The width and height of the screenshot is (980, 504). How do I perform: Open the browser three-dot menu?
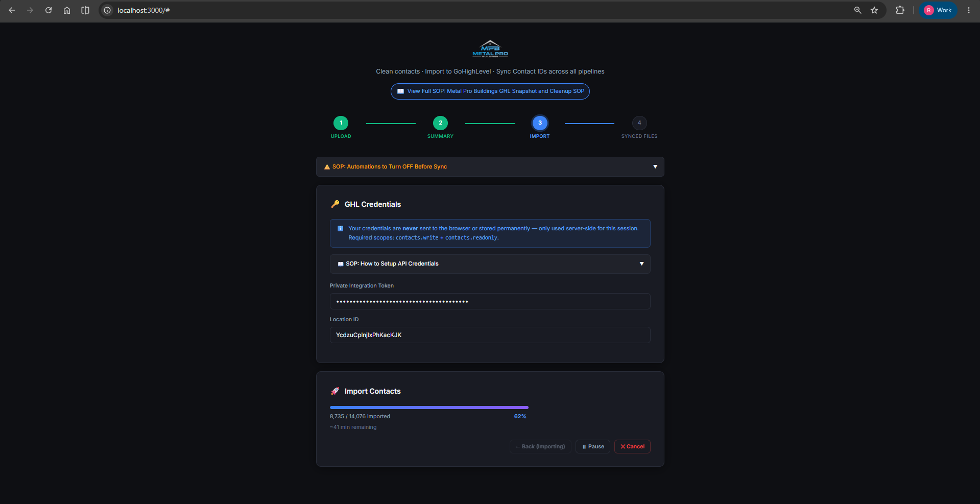(x=969, y=10)
